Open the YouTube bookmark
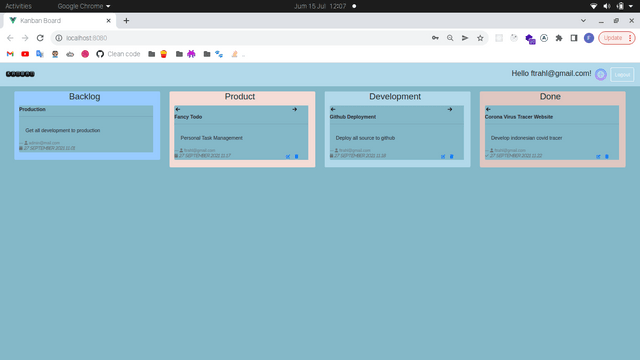This screenshot has width=640, height=360. click(25, 54)
